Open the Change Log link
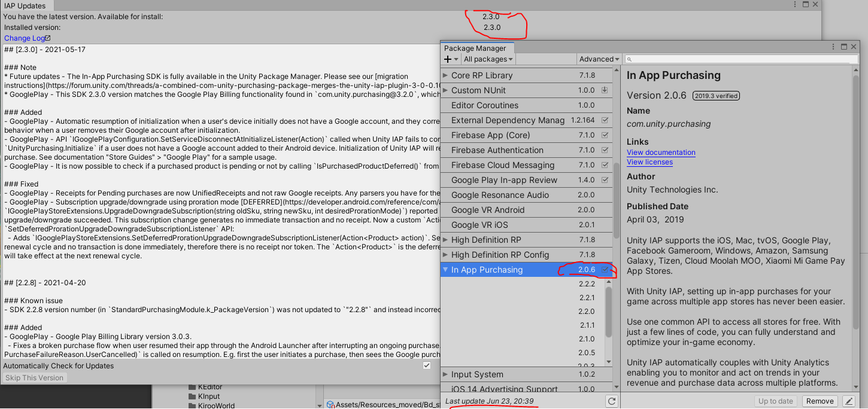Image resolution: width=868 pixels, height=409 pixels. [24, 38]
